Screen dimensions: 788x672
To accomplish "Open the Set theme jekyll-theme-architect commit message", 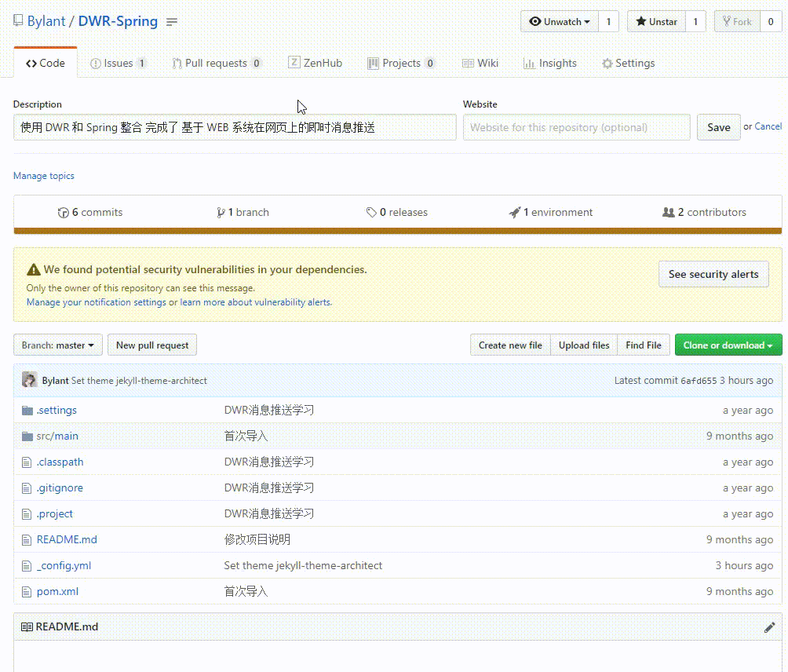I will pos(139,381).
